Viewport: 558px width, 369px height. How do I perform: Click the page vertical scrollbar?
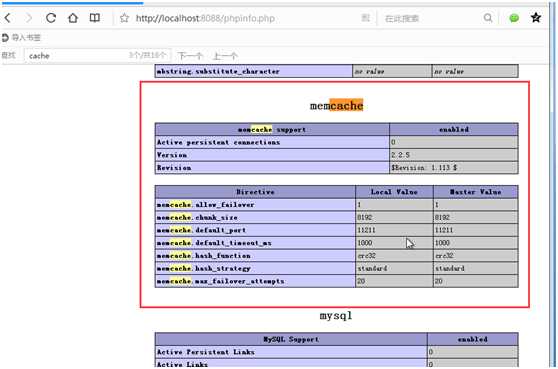pos(552,185)
